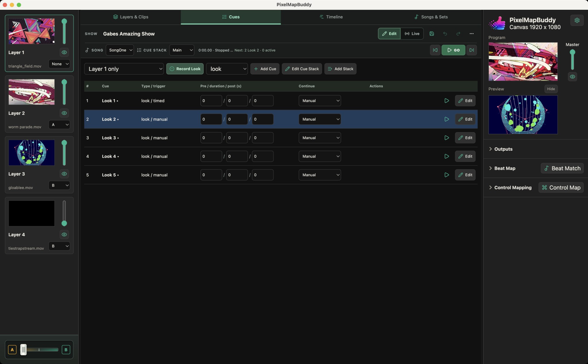Viewport: 588px width, 364px height.
Task: Open the Beat Match button
Action: pos(562,168)
